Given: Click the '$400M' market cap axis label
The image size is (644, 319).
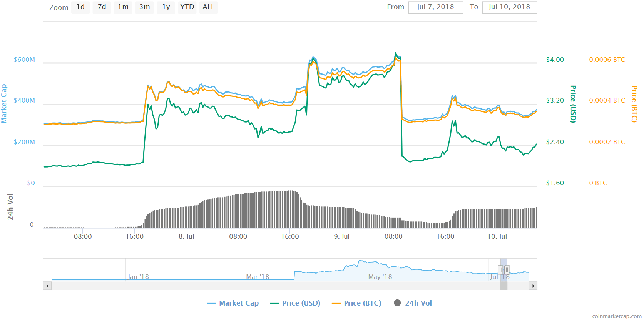Looking at the screenshot, I should pyautogui.click(x=24, y=100).
